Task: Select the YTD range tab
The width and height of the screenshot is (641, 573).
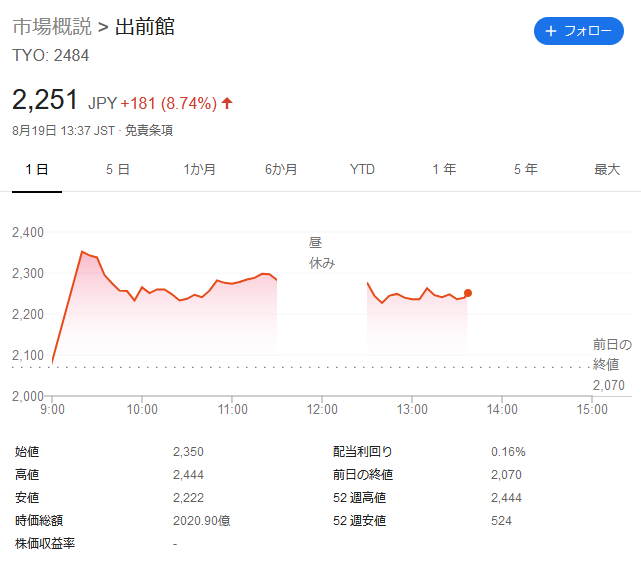Action: (x=362, y=169)
